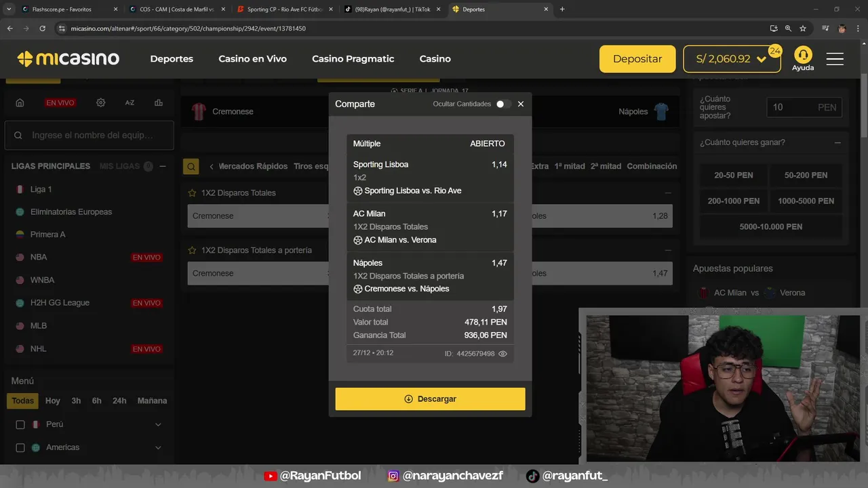
Task: Collapse the Ligas Principales section
Action: (x=162, y=166)
